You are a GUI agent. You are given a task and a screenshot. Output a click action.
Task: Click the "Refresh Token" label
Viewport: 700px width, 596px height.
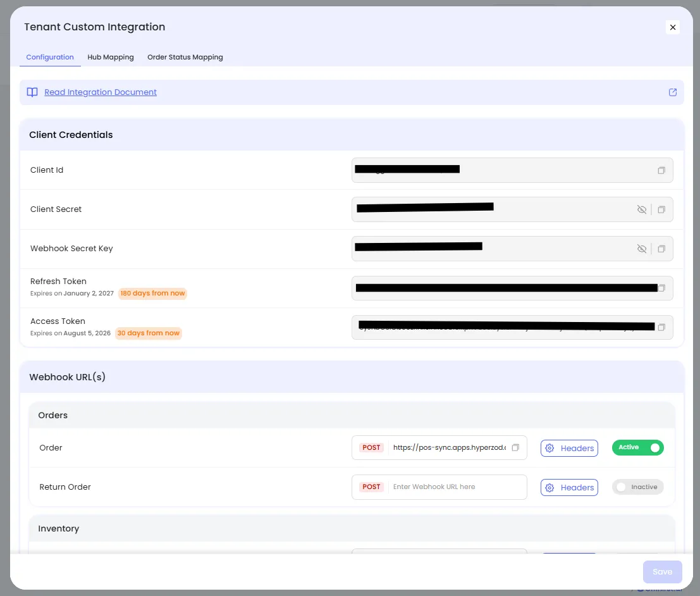(58, 282)
